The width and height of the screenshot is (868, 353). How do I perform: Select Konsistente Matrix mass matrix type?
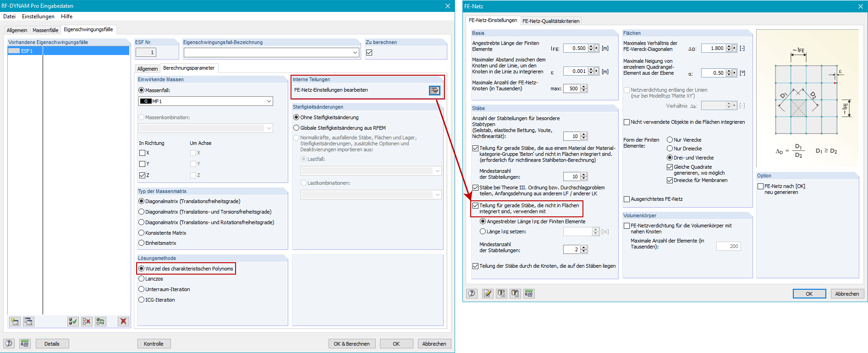coord(142,233)
